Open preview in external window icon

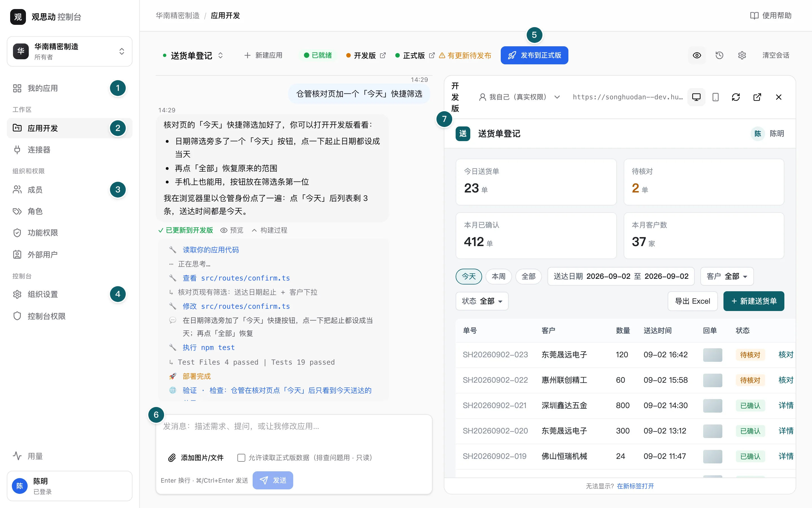click(757, 97)
